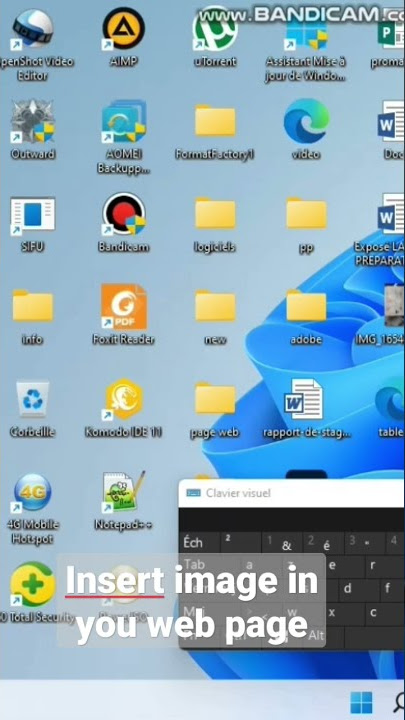Launch Foxit Reader shortcut
The width and height of the screenshot is (405, 720).
click(x=124, y=307)
